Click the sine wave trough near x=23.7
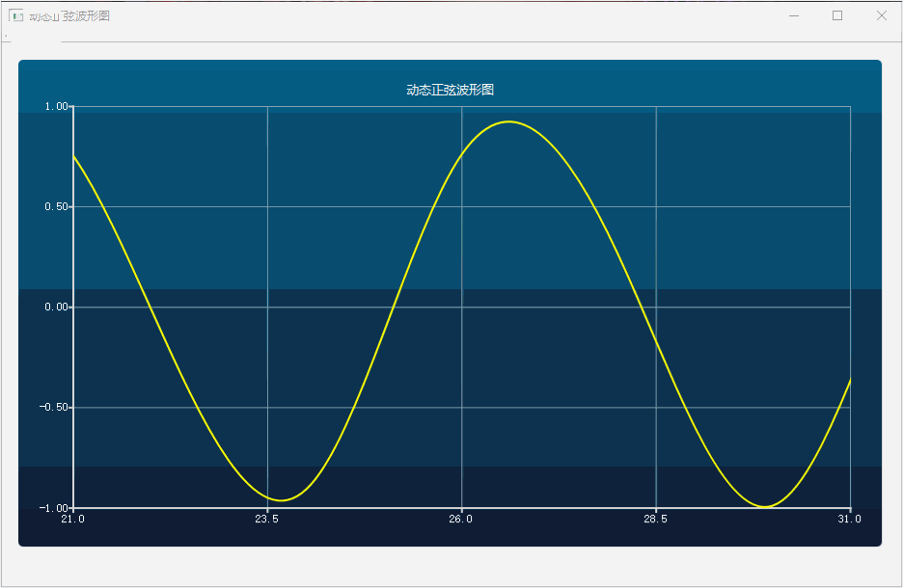The image size is (903, 588). point(280,499)
